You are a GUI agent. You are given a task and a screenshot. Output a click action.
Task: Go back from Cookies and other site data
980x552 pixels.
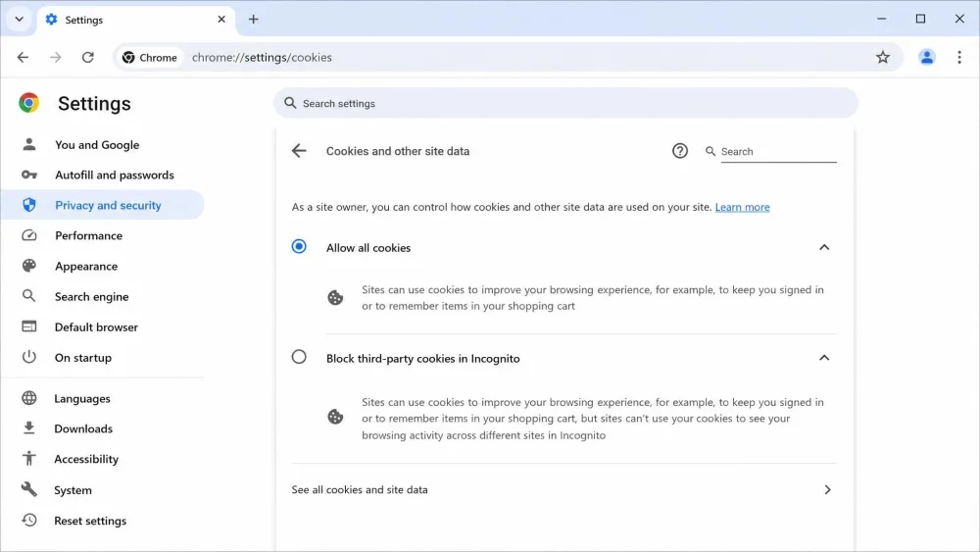coord(299,151)
